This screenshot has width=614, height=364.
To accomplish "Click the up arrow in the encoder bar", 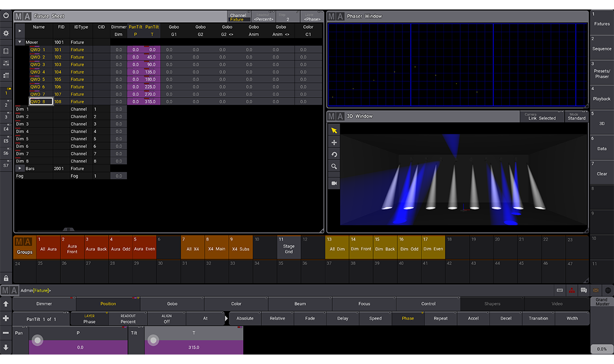I will 6,304.
